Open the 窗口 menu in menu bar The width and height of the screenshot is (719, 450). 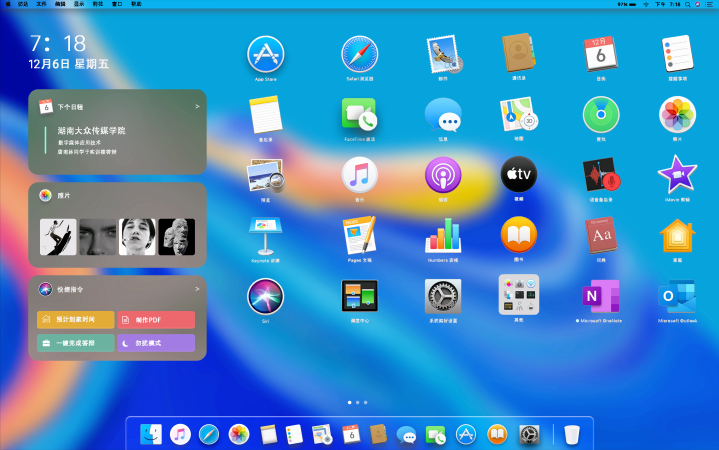[x=117, y=4]
